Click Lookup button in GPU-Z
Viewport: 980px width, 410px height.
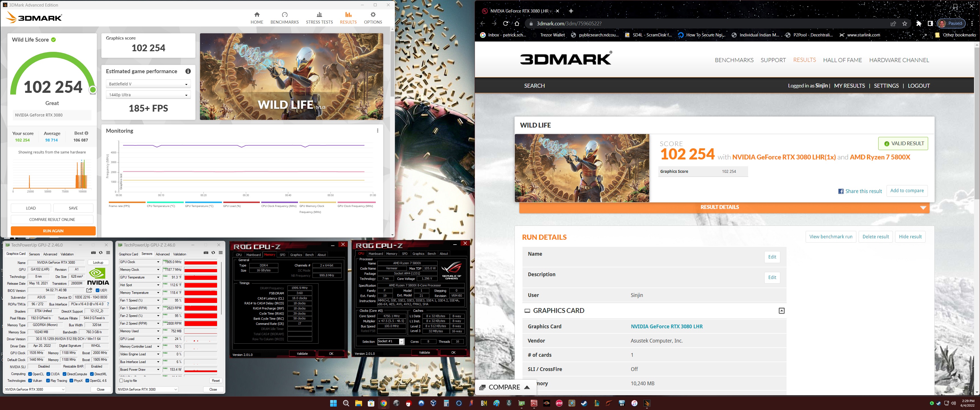pos(98,263)
